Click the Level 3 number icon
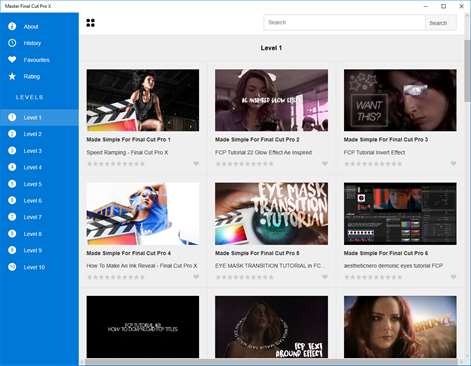471x366 pixels. point(12,150)
